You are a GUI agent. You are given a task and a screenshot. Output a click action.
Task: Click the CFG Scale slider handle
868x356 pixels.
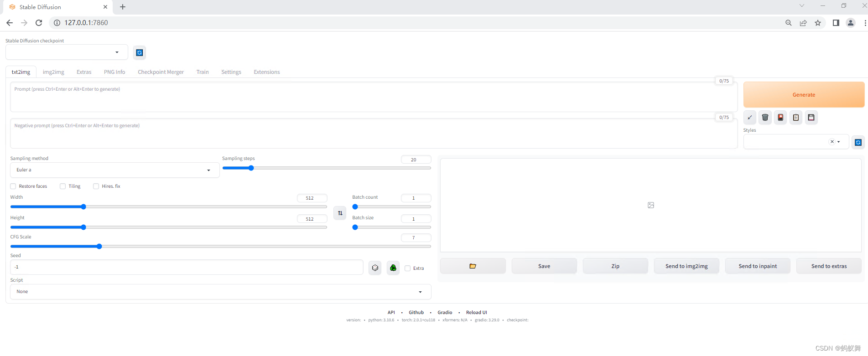(99, 247)
